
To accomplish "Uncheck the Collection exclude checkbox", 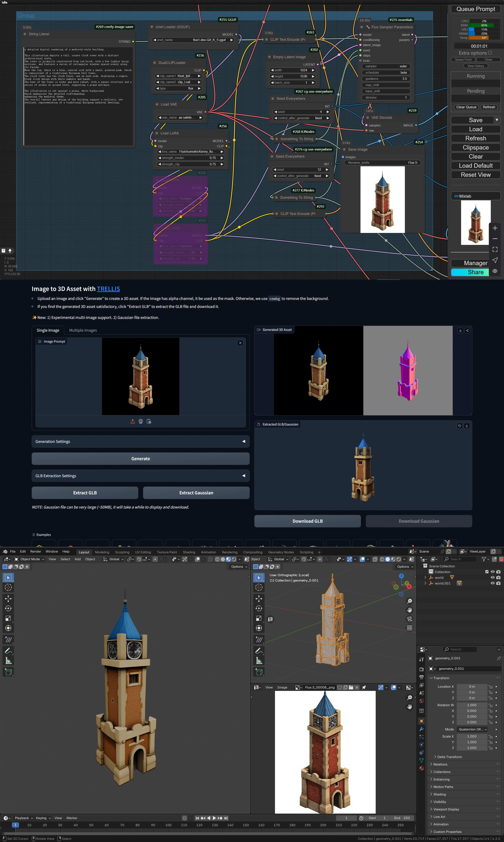I will pos(487,572).
